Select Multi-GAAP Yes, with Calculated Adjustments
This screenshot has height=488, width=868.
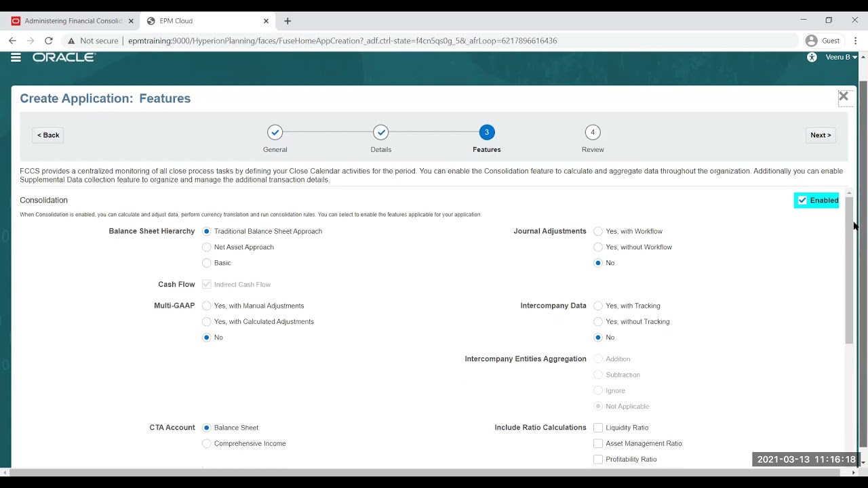207,321
